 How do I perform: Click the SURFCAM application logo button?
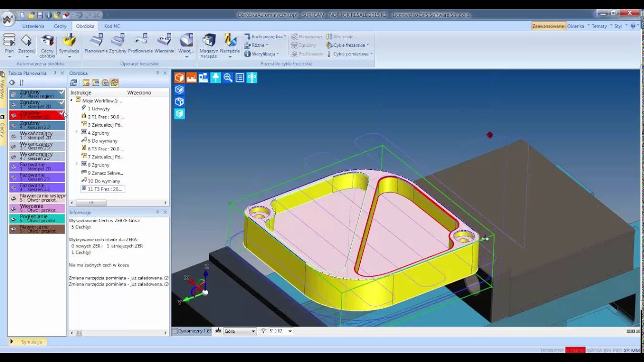pos(8,19)
